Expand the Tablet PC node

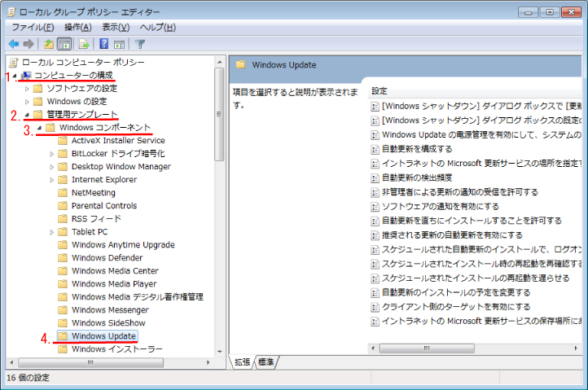tap(52, 232)
